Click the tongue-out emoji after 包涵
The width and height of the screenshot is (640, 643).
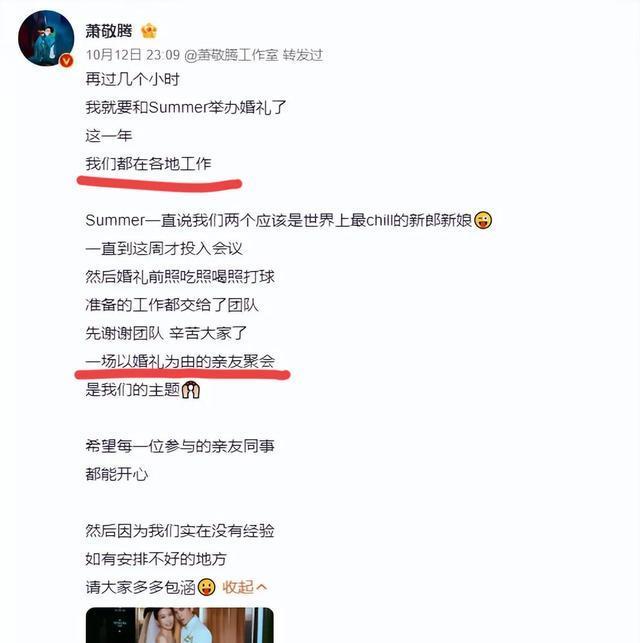click(x=207, y=587)
